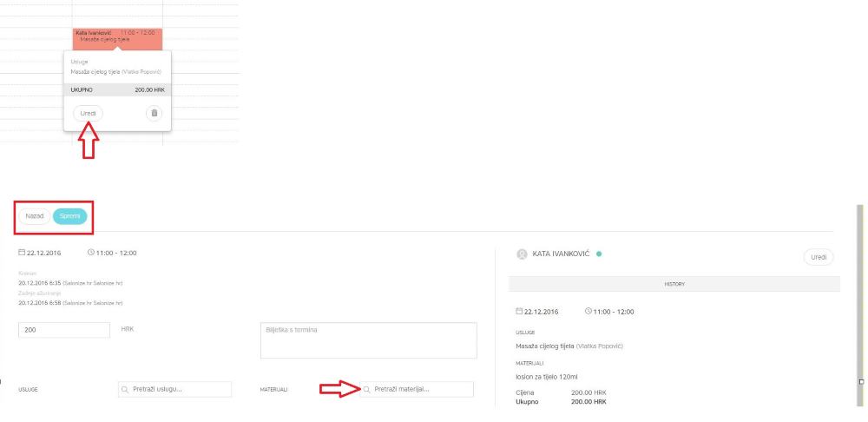The height and width of the screenshot is (422, 868).
Task: Click the Uredi button beside the client name
Action: coord(818,257)
